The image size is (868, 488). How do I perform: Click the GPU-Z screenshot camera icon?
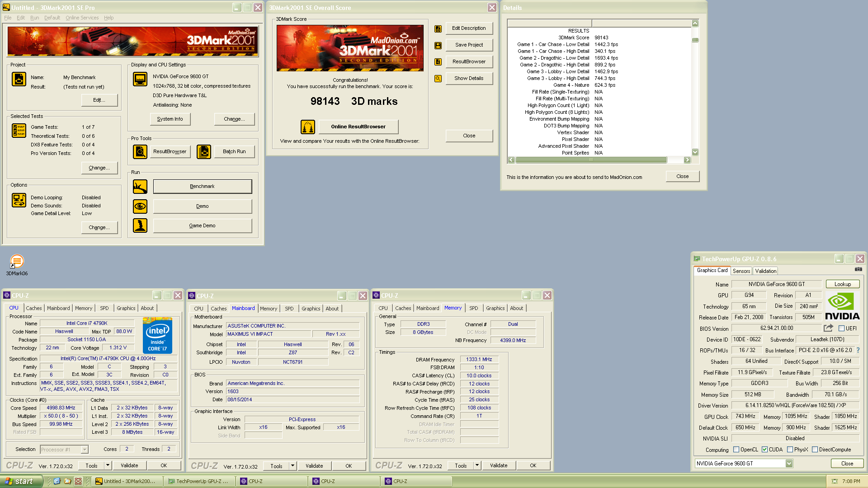[x=859, y=269]
